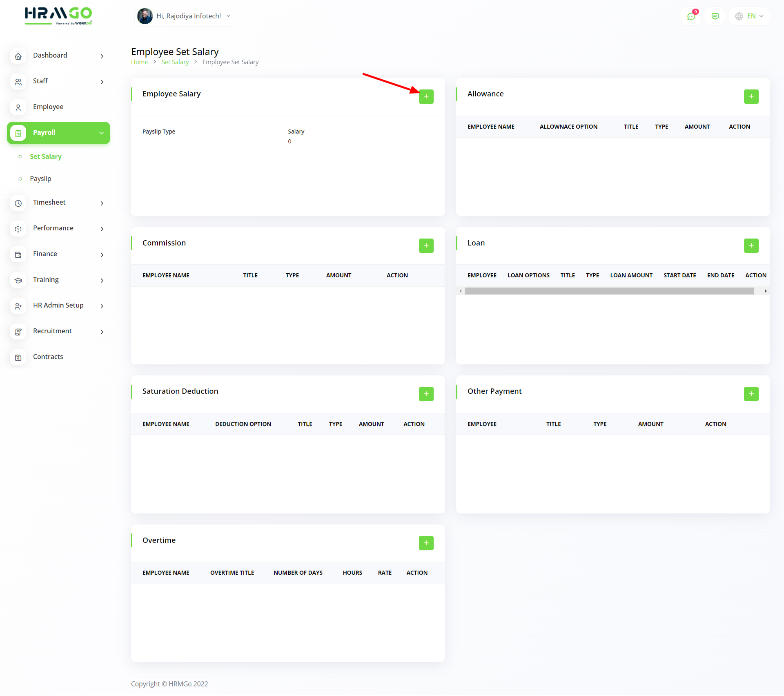The height and width of the screenshot is (696, 784).
Task: Click the Recruitment icon in sidebar
Action: point(18,332)
